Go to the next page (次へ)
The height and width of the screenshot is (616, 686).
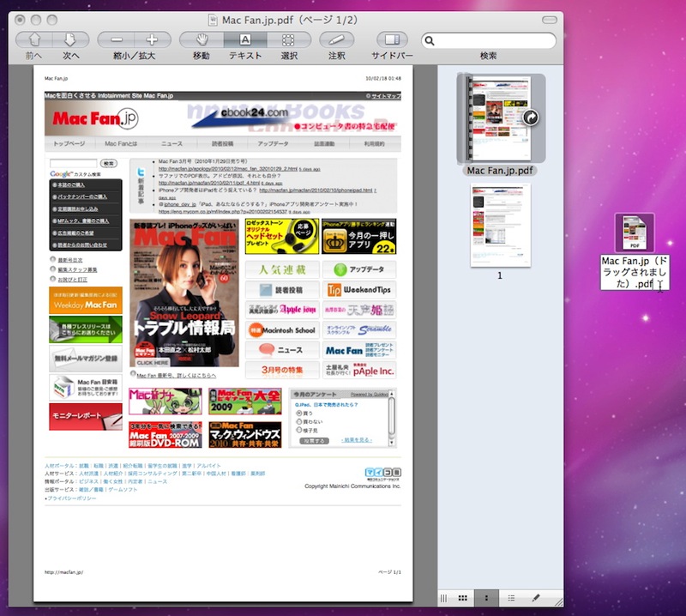pos(71,39)
